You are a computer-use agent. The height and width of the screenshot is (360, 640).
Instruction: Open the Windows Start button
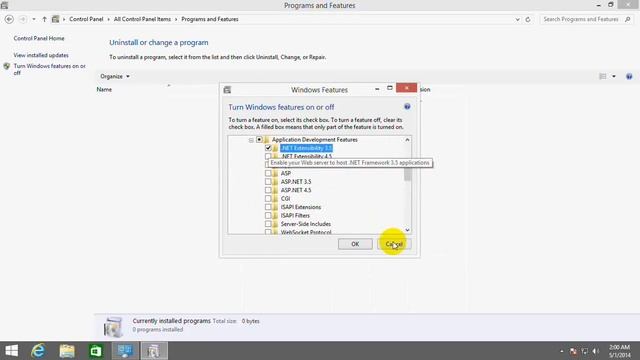click(11, 351)
